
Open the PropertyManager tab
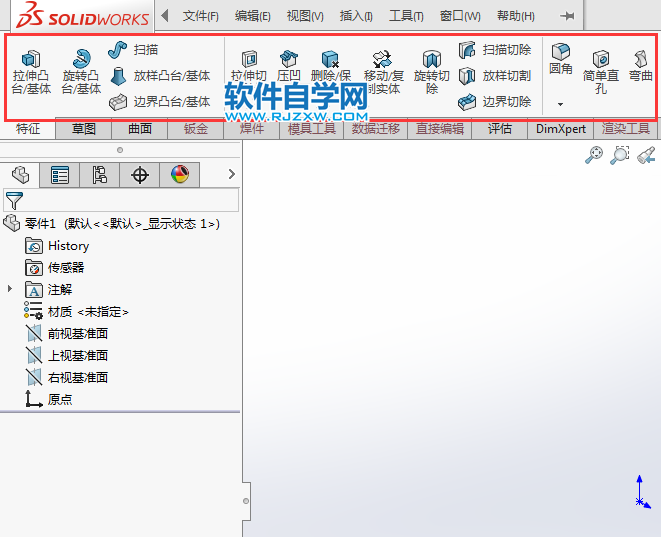59,175
